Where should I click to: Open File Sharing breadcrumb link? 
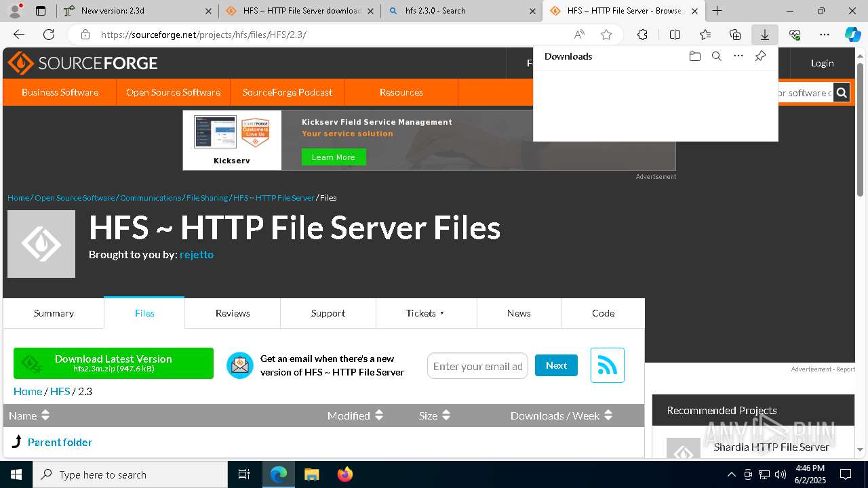coord(207,198)
